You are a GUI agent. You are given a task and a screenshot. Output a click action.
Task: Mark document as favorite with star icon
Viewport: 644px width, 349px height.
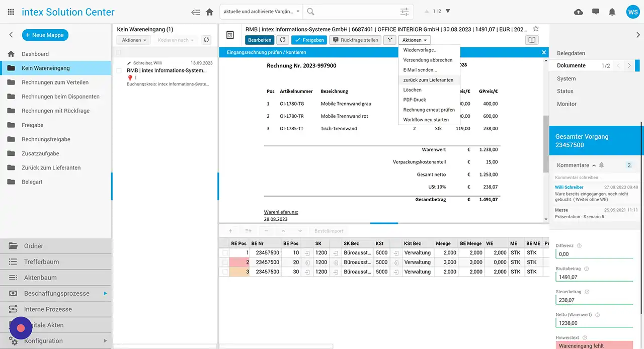tap(536, 29)
